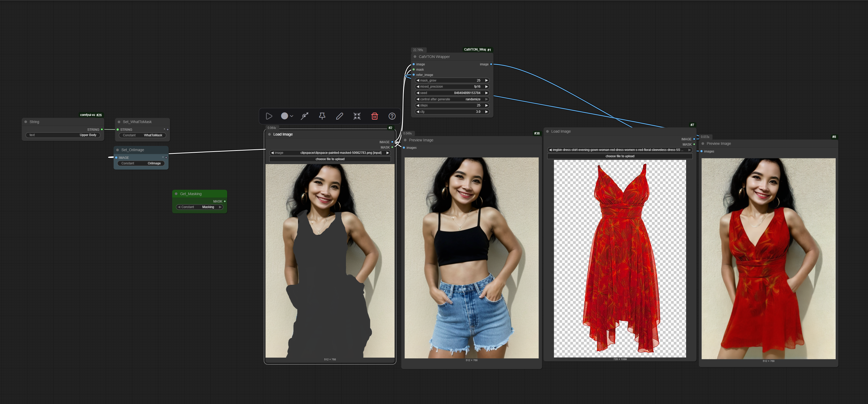Increase the steps value with the right arrow

click(x=486, y=105)
